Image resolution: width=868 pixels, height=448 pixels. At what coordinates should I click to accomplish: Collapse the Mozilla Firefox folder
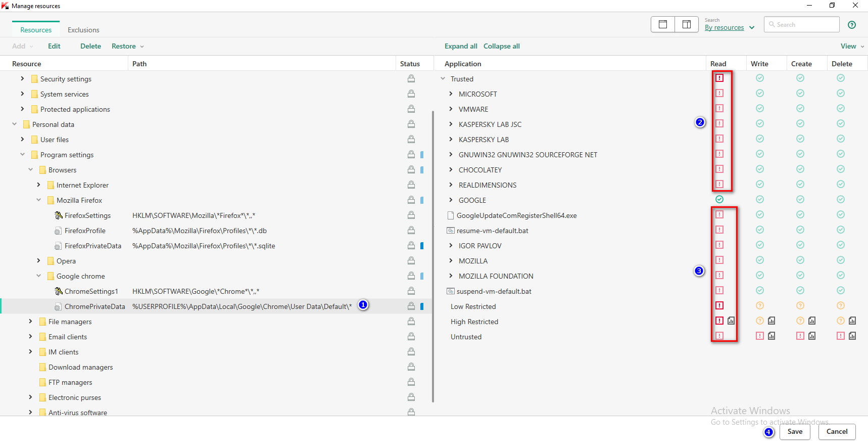39,200
